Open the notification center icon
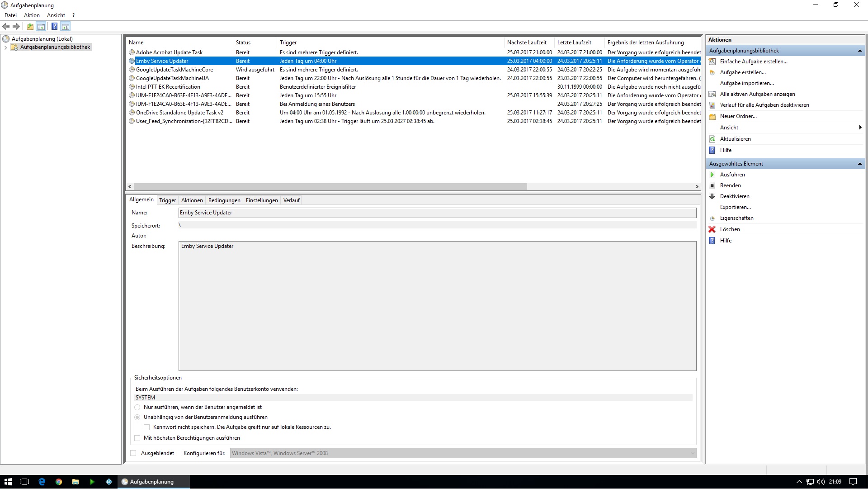Image resolution: width=868 pixels, height=489 pixels. tap(853, 482)
